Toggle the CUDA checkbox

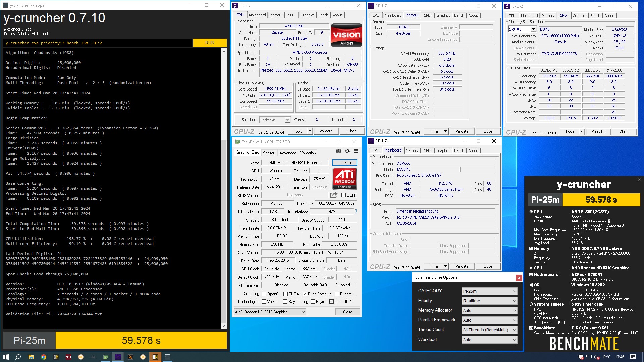click(x=285, y=294)
